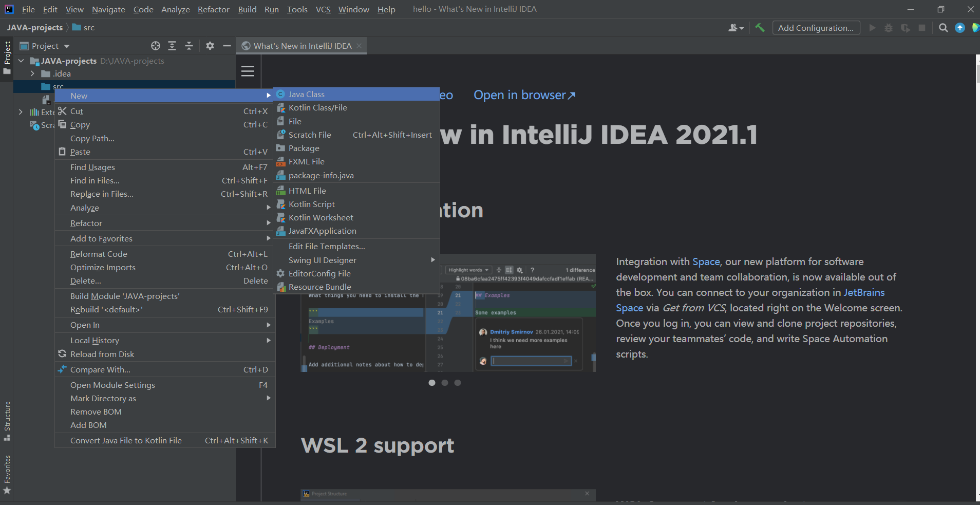Click Paste in context menu

point(165,152)
